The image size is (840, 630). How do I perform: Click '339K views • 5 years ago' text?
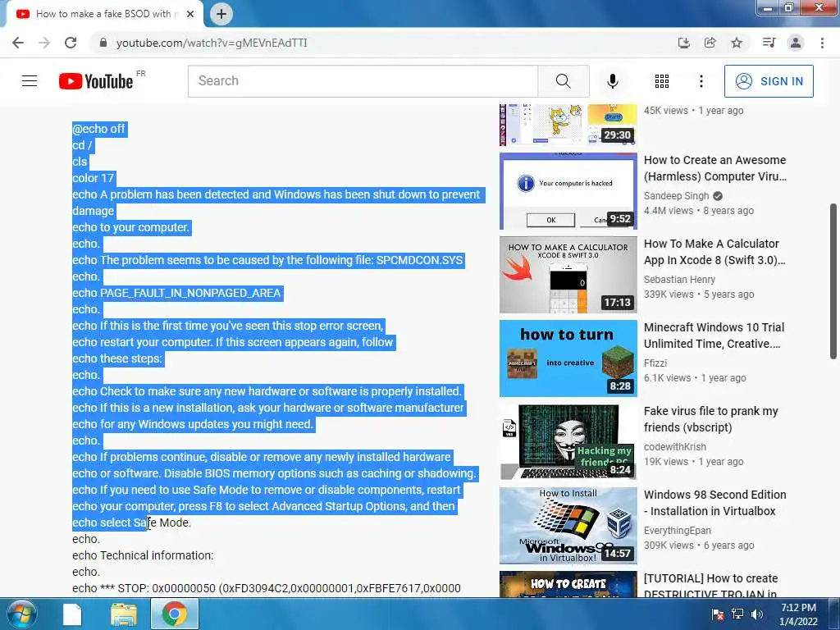coord(699,294)
